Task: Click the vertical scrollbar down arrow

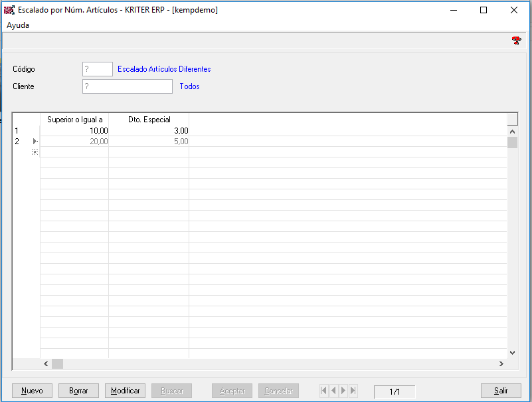Action: pos(512,353)
